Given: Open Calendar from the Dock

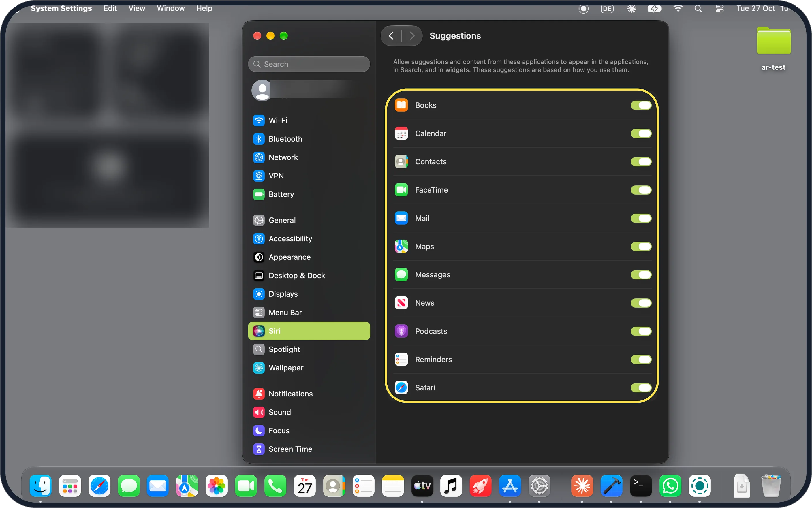Looking at the screenshot, I should [x=305, y=486].
